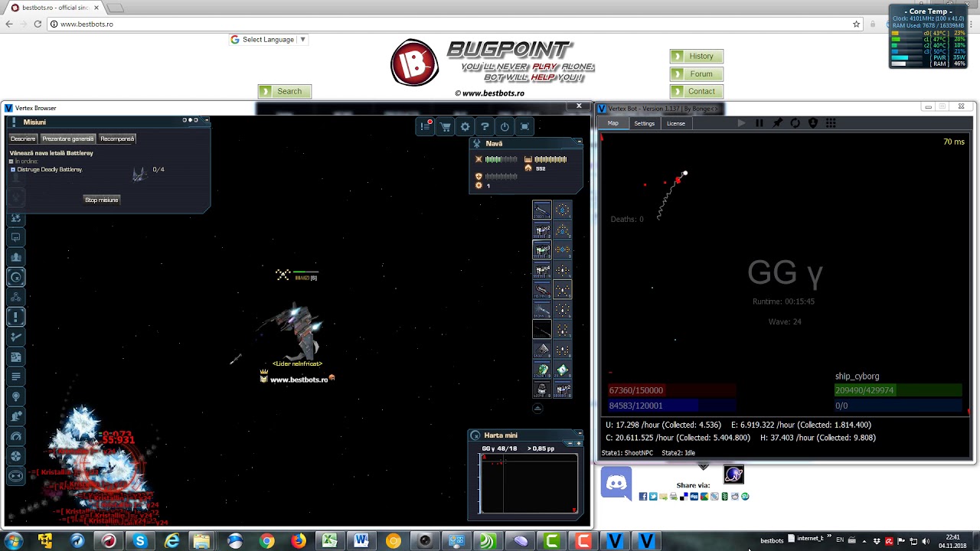Open the History link on bestbots page

tap(697, 56)
